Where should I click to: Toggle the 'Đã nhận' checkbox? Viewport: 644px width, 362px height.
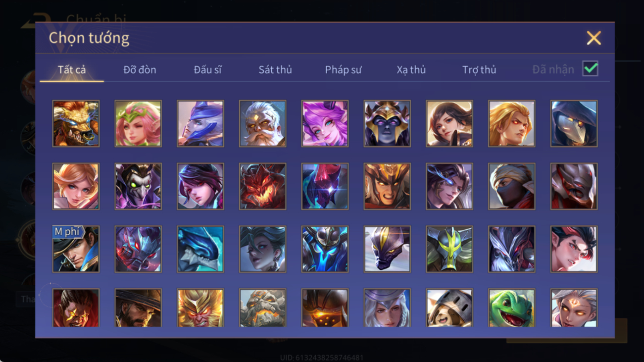click(x=591, y=69)
